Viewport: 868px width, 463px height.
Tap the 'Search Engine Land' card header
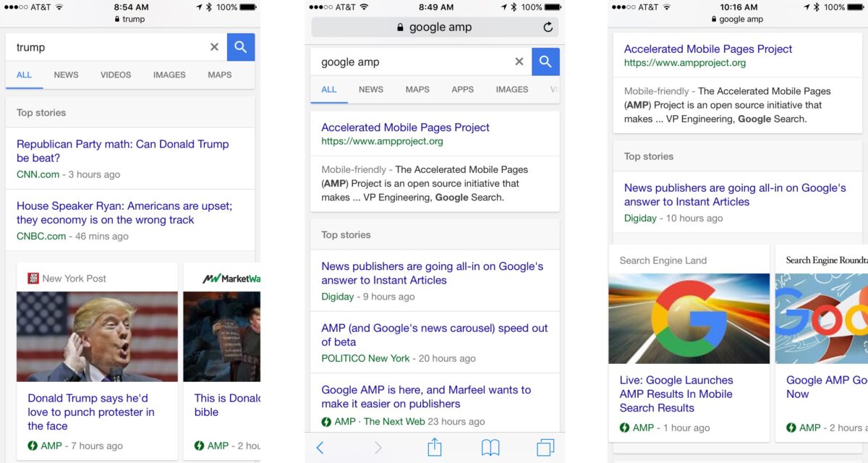663,260
